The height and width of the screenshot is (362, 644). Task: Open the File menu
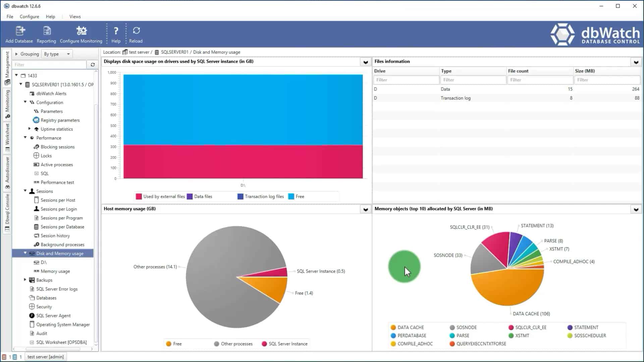click(x=10, y=16)
